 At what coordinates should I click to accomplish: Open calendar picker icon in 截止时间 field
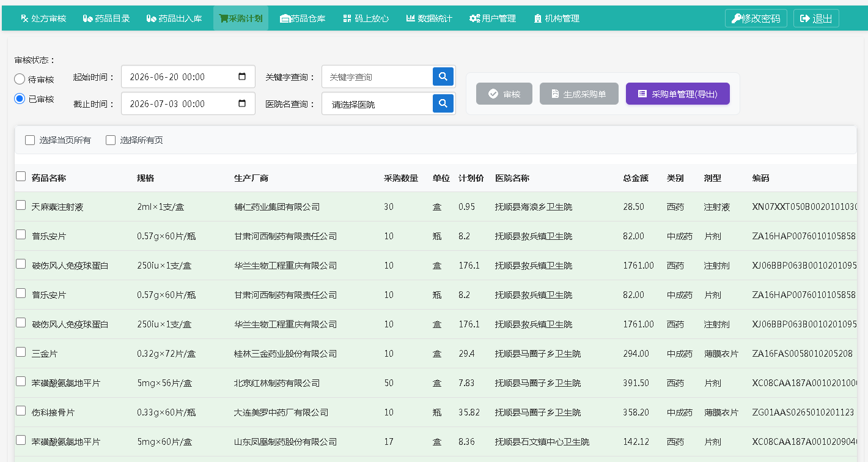click(x=242, y=103)
